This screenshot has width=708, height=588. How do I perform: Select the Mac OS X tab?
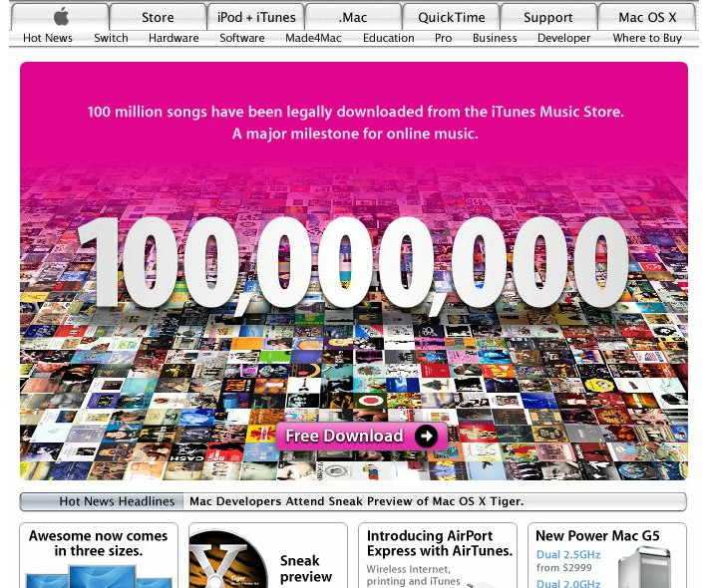click(646, 17)
